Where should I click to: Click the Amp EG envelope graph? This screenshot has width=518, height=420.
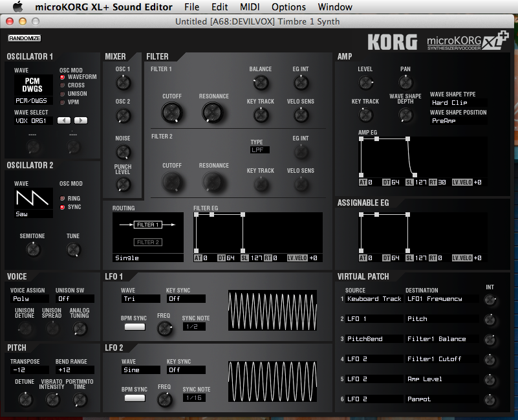point(423,157)
